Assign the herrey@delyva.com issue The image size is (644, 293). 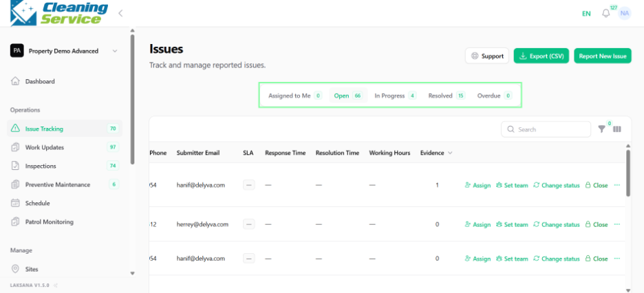[477, 224]
